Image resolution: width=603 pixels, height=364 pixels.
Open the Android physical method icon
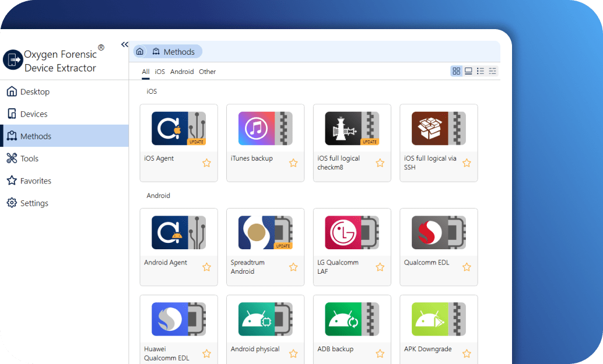coord(265,319)
